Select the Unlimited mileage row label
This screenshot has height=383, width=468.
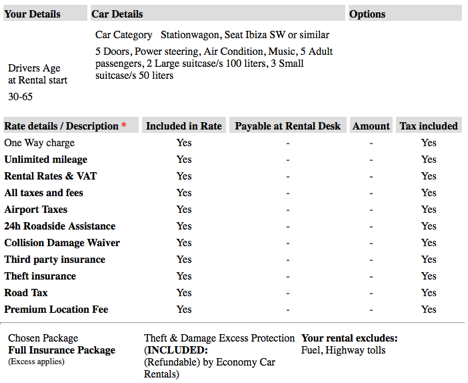[46, 159]
